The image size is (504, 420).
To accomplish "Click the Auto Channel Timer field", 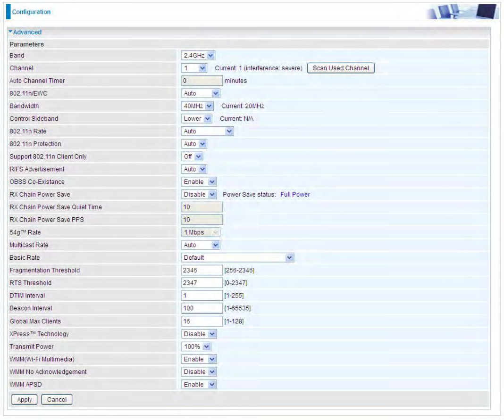I will tap(202, 81).
